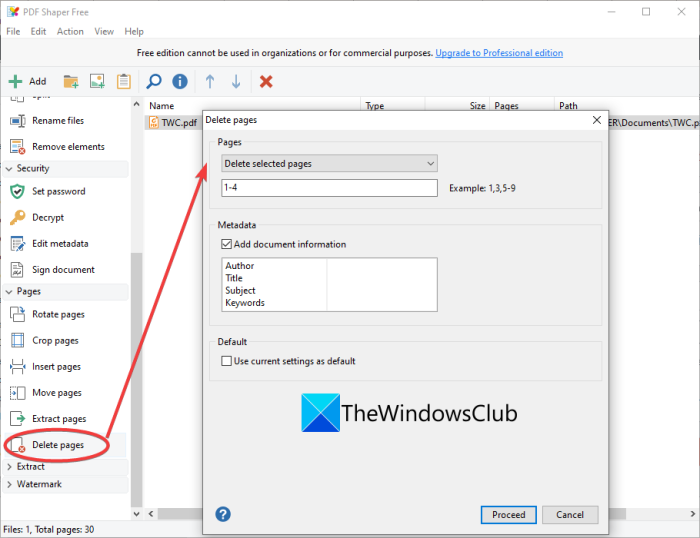This screenshot has height=538, width=700.
Task: Click the blue information toolbar icon
Action: [180, 81]
